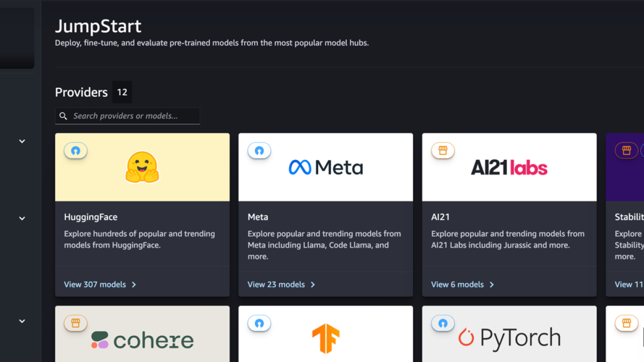Click open-source badge on PyTorch card
Viewport: 644px width, 362px height.
[x=443, y=323]
